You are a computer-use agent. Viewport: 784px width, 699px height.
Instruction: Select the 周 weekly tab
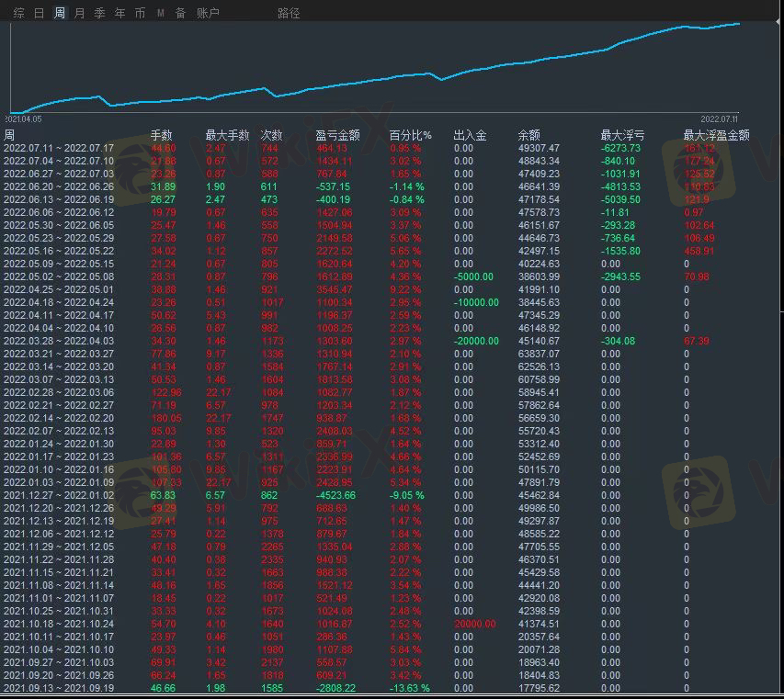click(60, 13)
